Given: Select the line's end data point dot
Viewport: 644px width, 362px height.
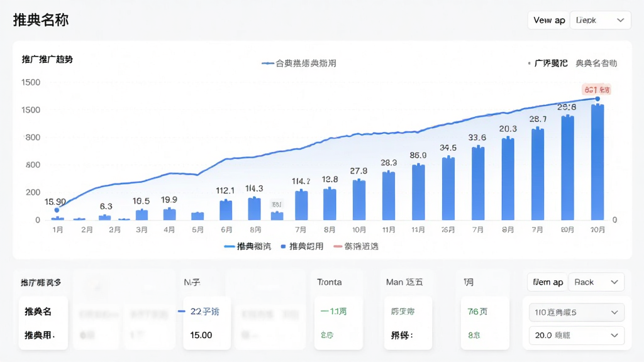Looking at the screenshot, I should 597,99.
